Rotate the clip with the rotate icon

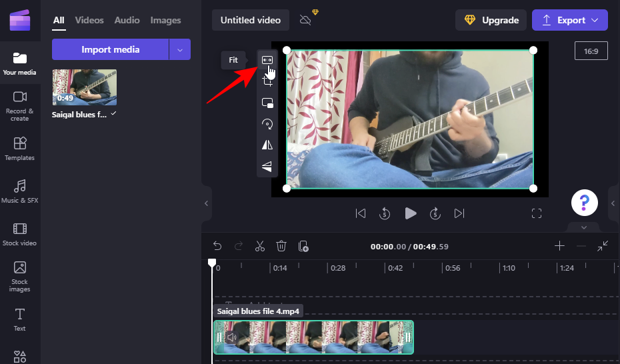click(267, 124)
